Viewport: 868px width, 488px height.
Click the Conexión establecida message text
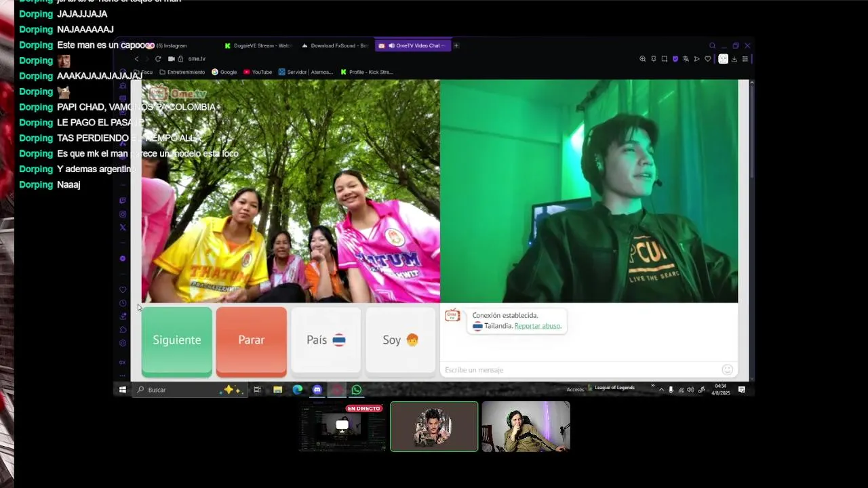[x=505, y=315]
